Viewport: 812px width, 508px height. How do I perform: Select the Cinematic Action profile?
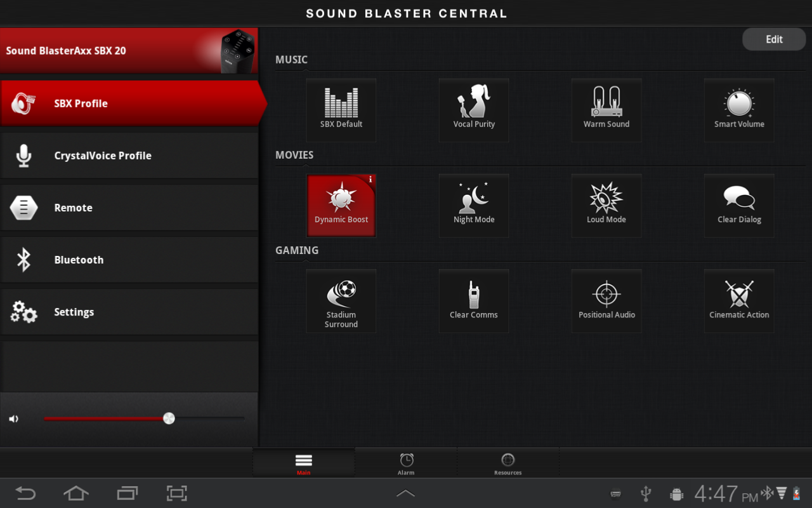(739, 300)
